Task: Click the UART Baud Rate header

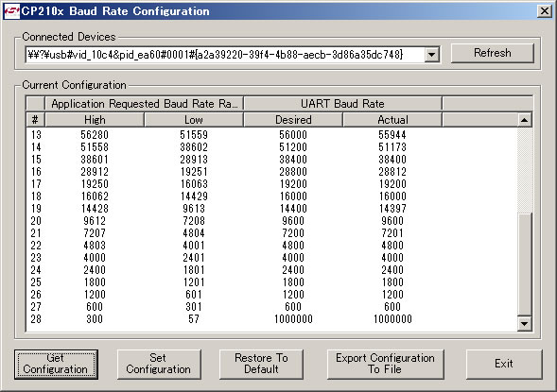Action: (342, 104)
